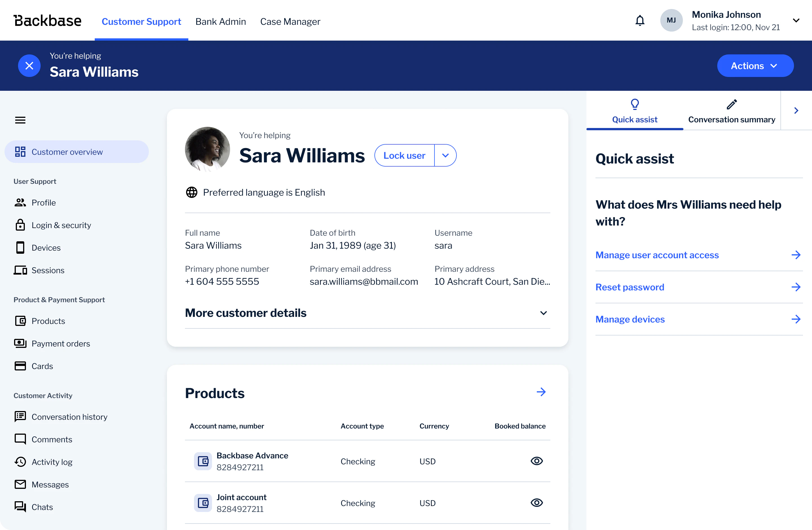
Task: Open Manage user account access
Action: coord(657,255)
